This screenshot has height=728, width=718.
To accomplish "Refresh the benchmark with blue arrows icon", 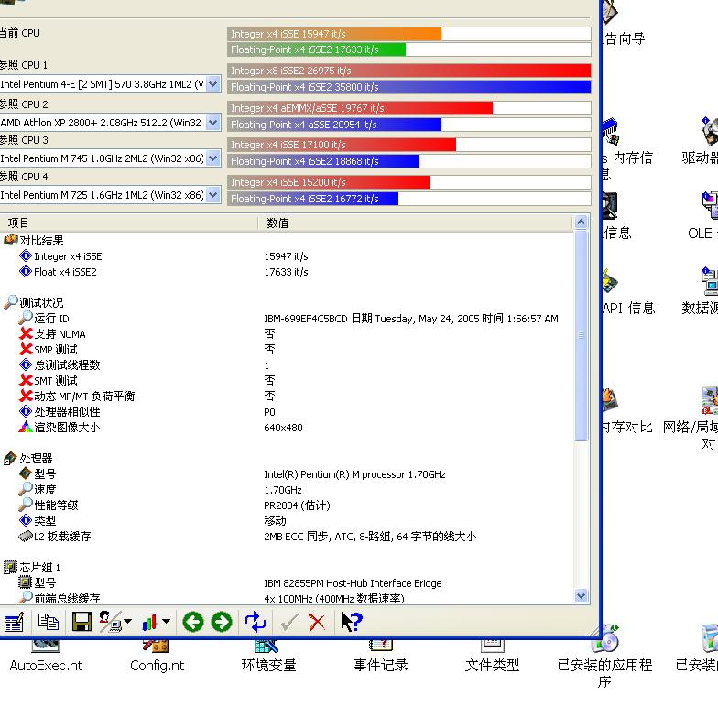I will tap(255, 622).
